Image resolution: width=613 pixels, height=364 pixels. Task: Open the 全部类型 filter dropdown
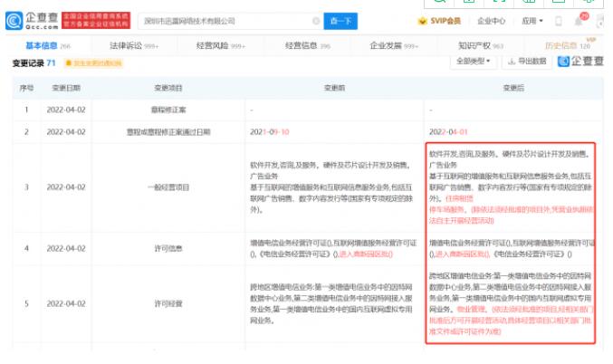tap(473, 62)
